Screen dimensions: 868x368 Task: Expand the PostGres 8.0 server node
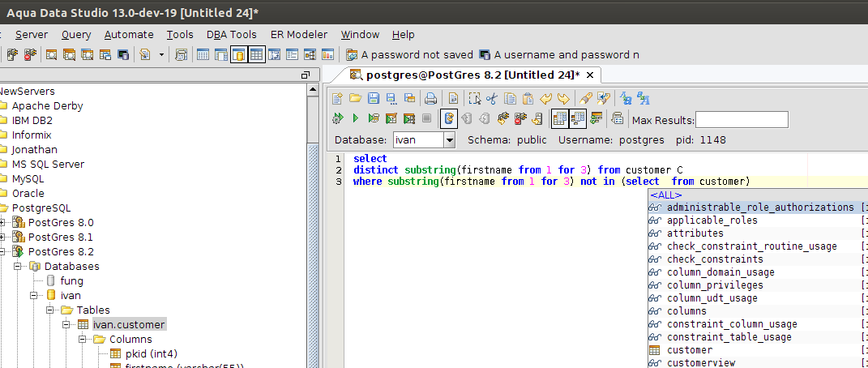coord(2,222)
